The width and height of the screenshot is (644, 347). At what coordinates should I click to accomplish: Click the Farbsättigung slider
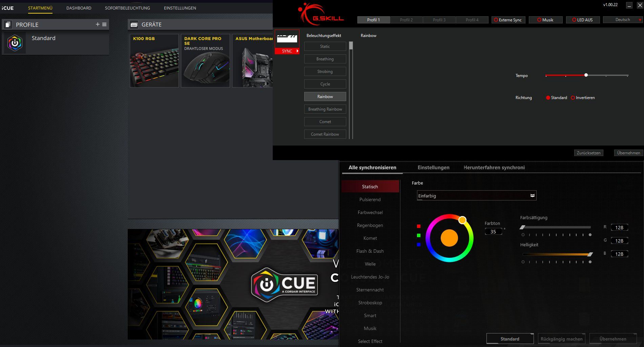556,227
